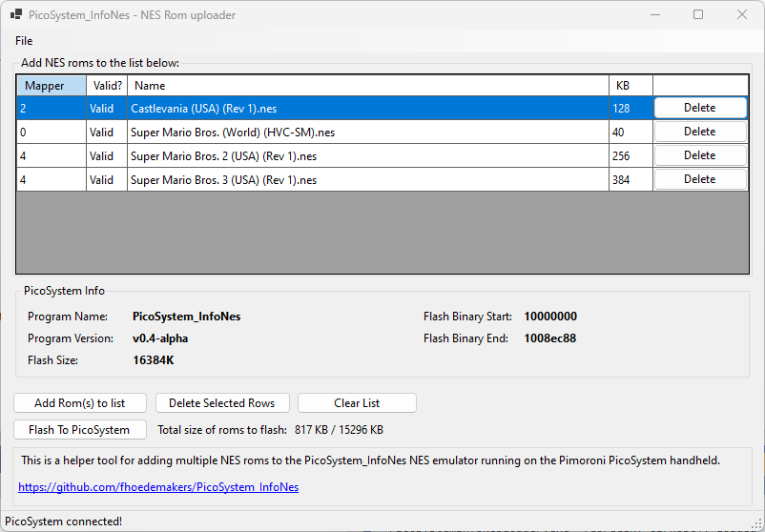Click Flash Binary End value 1008ec88

click(549, 338)
